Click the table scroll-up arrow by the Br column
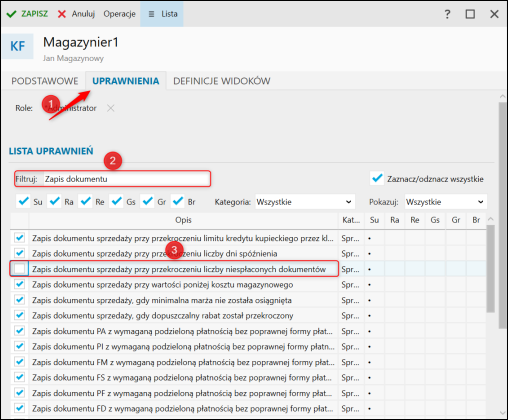Viewport: 508px width, 420px height. [490, 219]
